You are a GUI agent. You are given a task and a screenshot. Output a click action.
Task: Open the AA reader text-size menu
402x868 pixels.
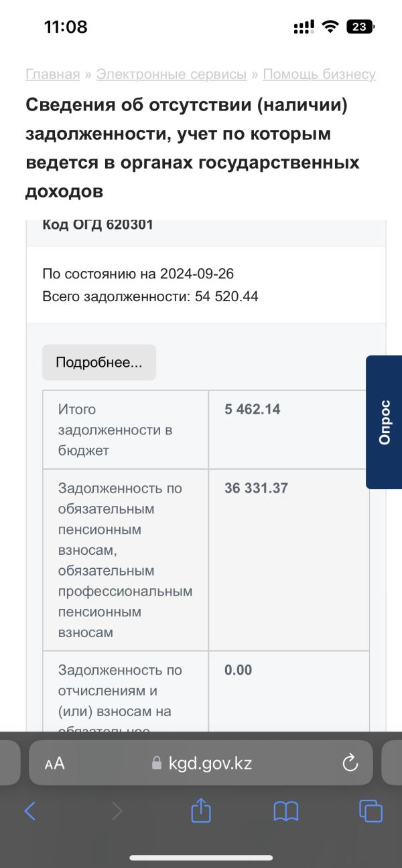[55, 764]
